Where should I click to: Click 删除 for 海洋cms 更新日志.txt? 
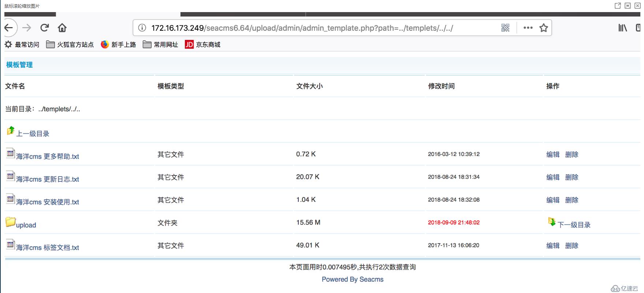(572, 177)
